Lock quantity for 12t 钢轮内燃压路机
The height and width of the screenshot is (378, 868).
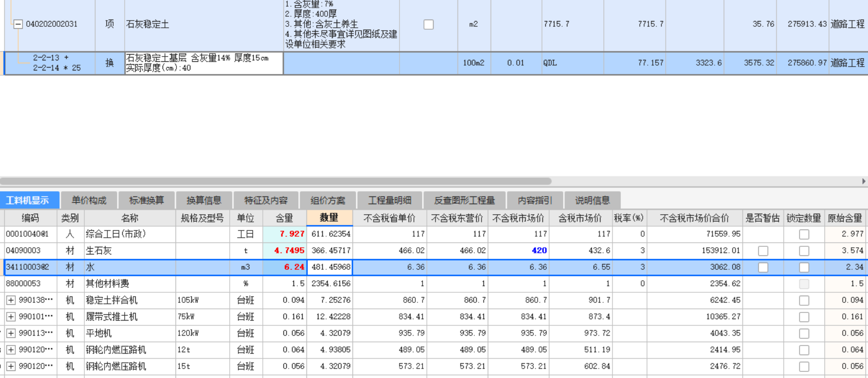click(x=804, y=350)
